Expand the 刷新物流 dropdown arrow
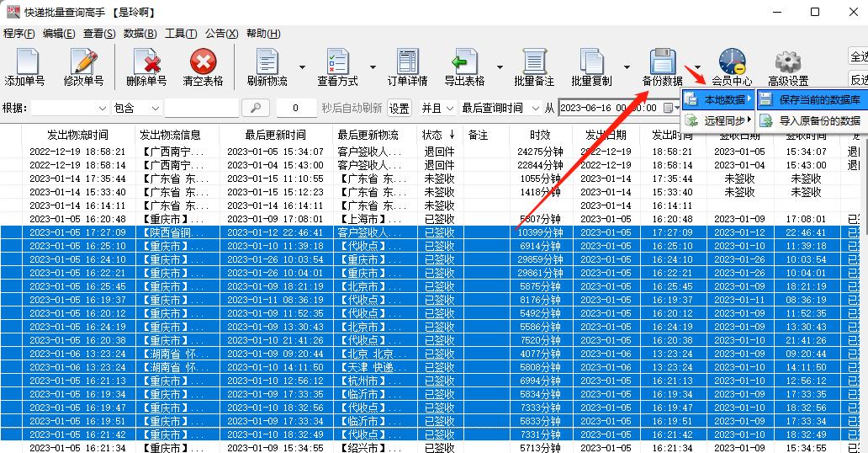 tap(302, 67)
